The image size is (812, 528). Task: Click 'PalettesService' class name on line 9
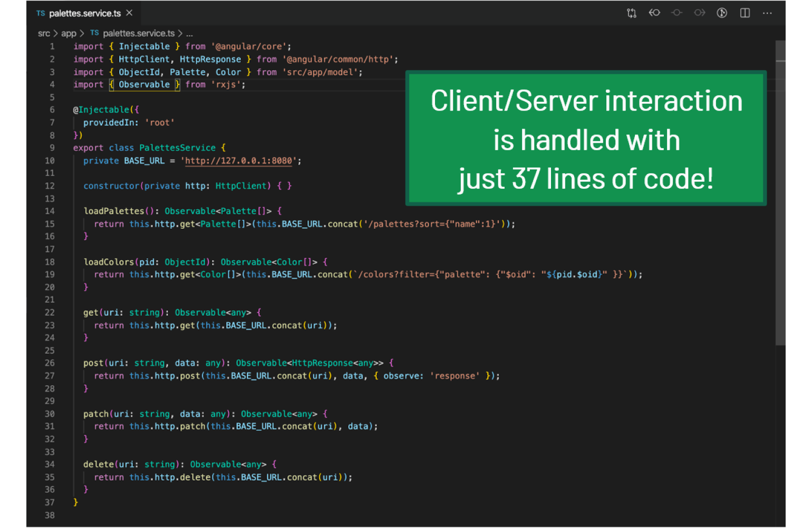tap(177, 148)
